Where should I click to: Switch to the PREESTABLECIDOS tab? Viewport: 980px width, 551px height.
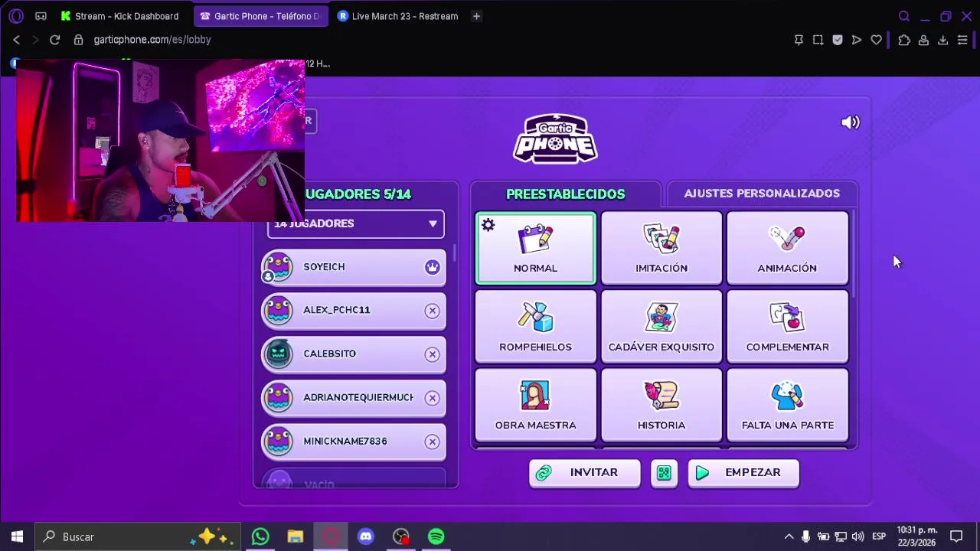[565, 194]
